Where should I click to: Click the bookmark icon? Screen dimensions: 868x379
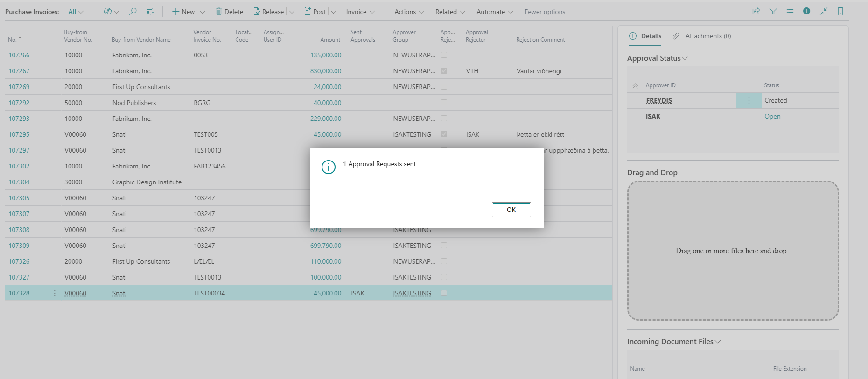(x=840, y=11)
